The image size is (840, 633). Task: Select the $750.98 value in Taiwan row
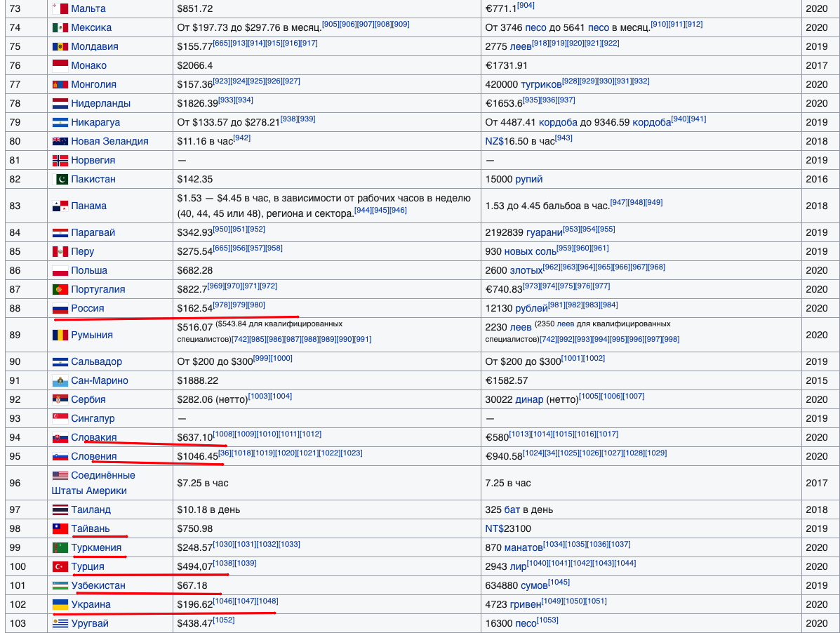[195, 528]
